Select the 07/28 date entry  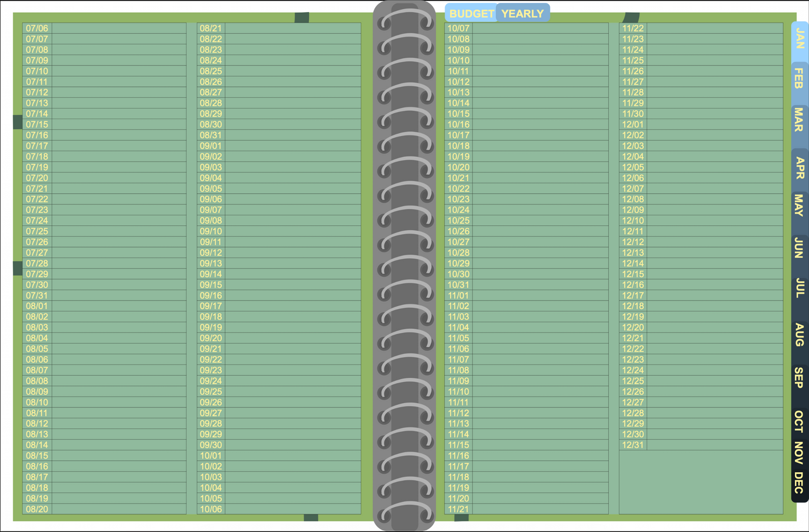[x=37, y=263]
